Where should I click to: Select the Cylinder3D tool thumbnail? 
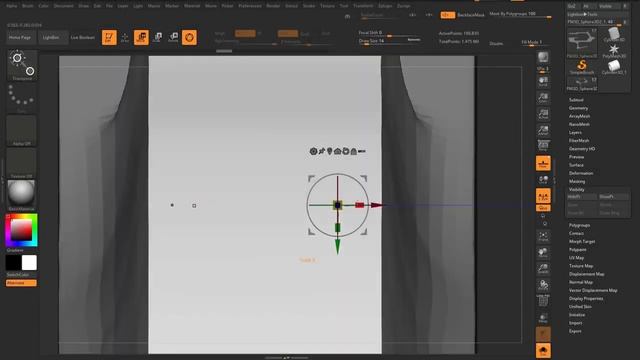point(613,35)
